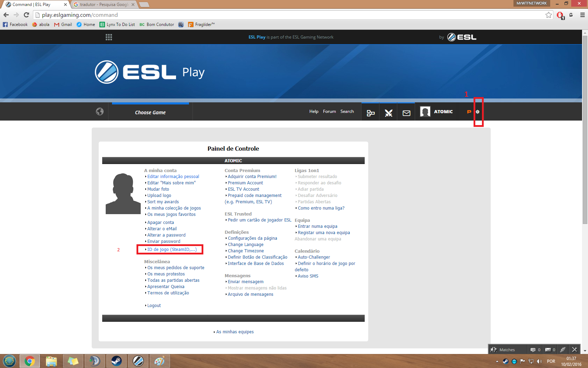Click the pen icon in bottom bar

coord(562,349)
